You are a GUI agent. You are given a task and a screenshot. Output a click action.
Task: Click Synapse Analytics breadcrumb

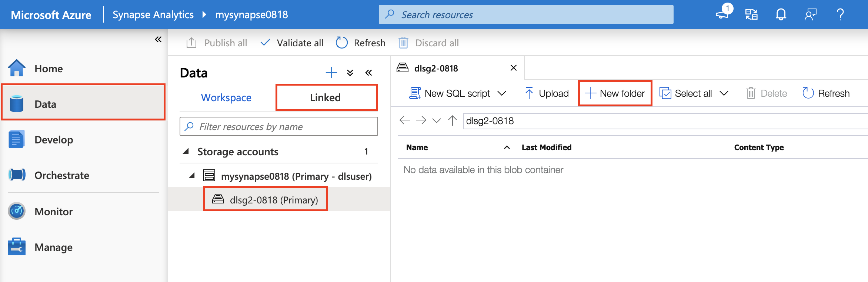[153, 14]
